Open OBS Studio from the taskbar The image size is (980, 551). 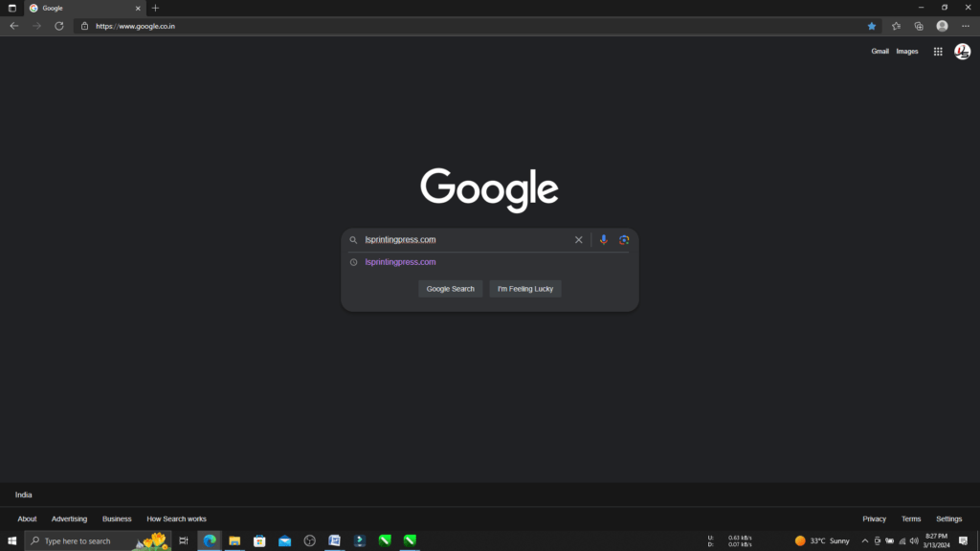click(309, 541)
